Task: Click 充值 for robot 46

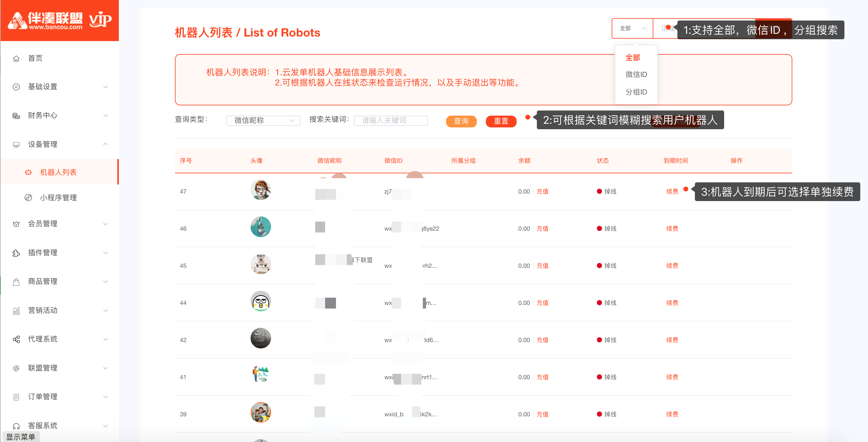Action: click(x=543, y=229)
